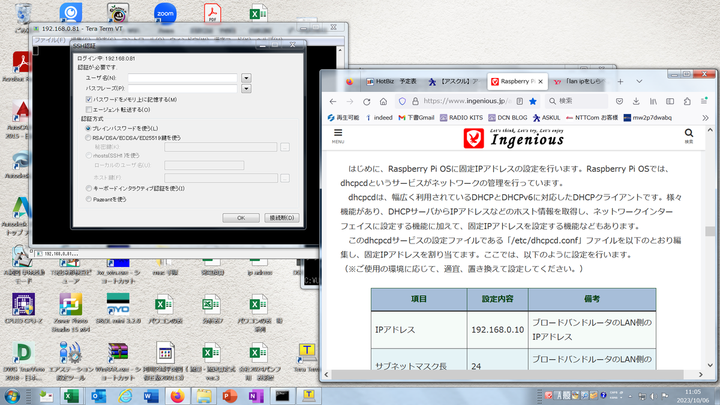Click the Ingenious logo

pos(514,138)
